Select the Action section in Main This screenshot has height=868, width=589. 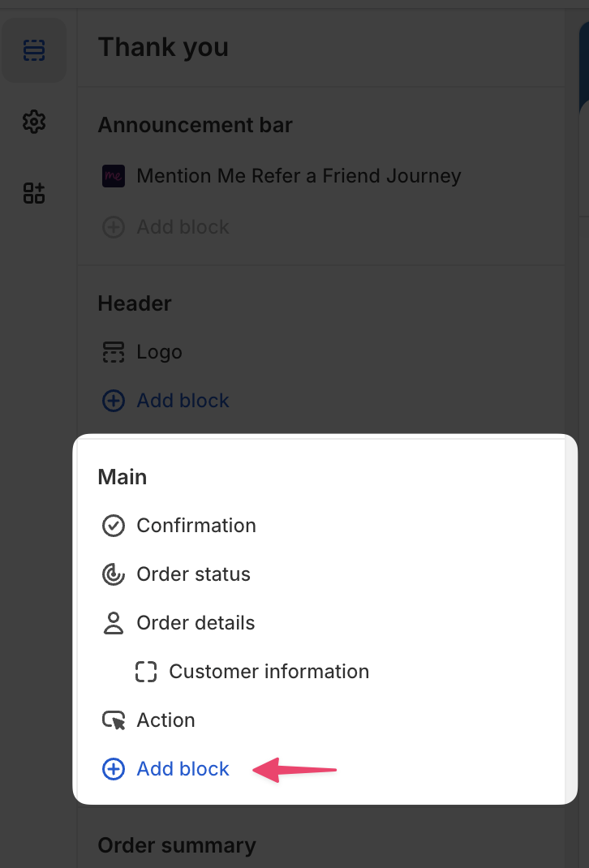click(x=166, y=720)
